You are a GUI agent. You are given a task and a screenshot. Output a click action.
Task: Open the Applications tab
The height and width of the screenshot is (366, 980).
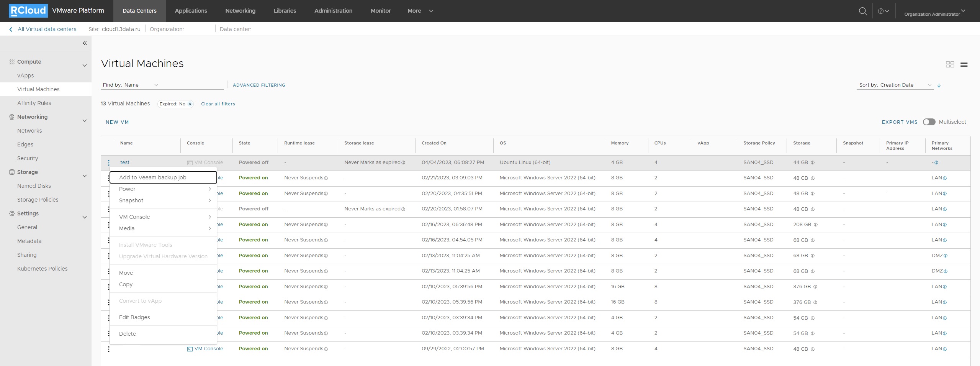pos(191,11)
